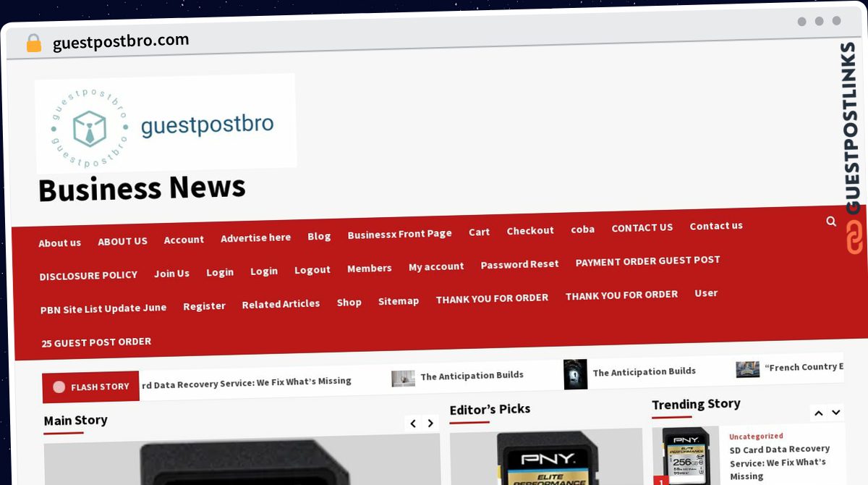Open trending 'SD Card Data Recovery Service' headline

(780, 462)
